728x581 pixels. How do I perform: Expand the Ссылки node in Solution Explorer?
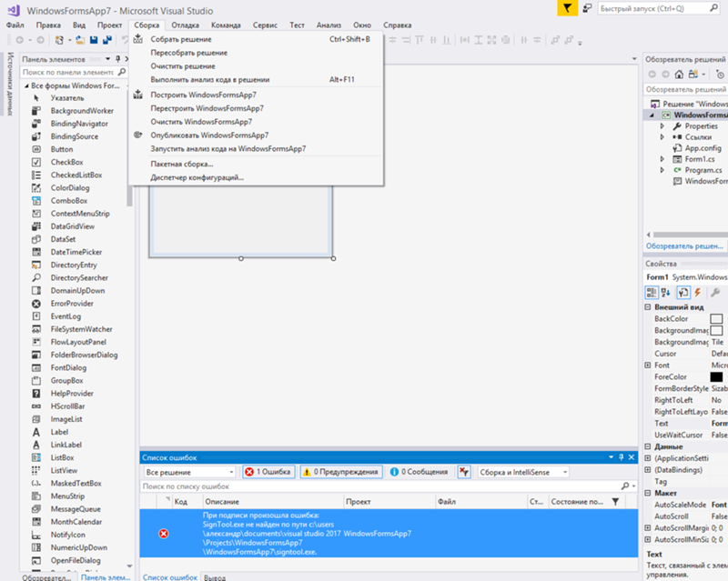pos(662,137)
